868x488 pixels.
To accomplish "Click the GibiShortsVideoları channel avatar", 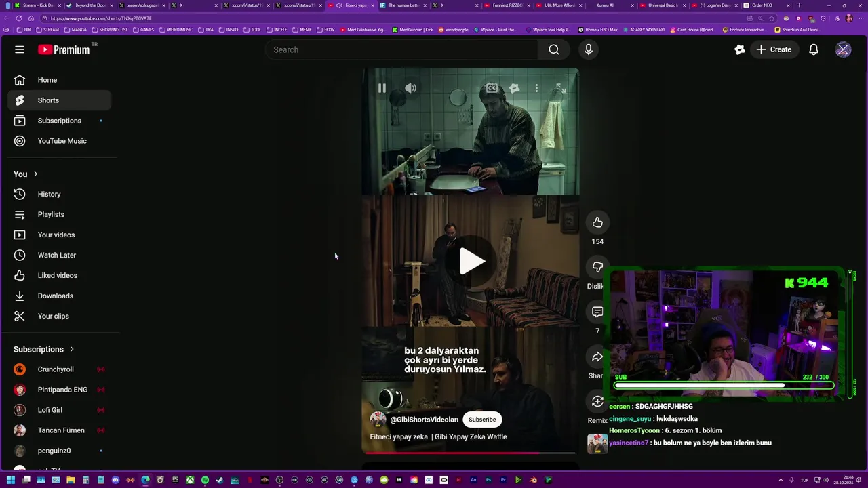I will pos(378,420).
